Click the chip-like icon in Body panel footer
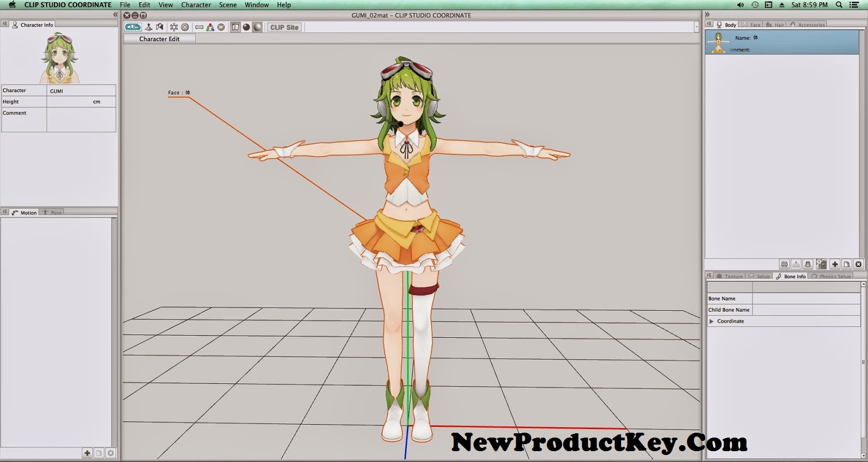 (784, 264)
